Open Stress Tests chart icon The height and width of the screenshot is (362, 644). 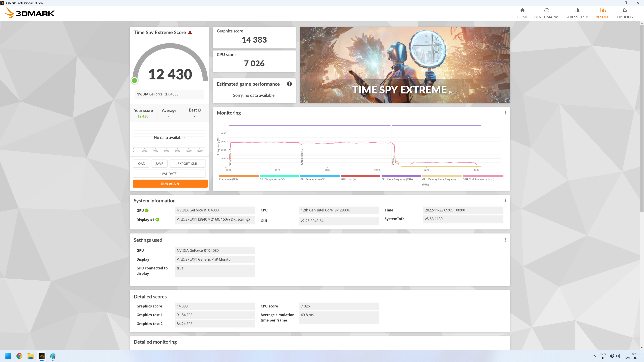pos(577,10)
